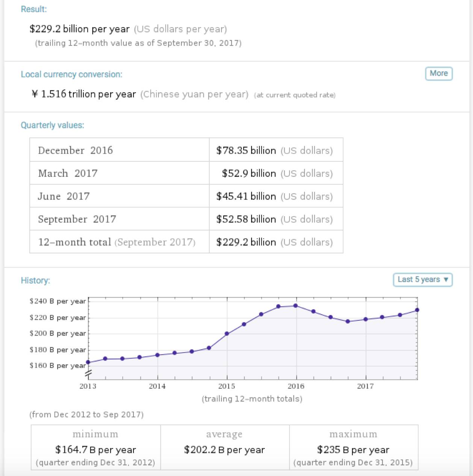Open the Local currency conversion section
Image resolution: width=473 pixels, height=476 pixels.
pyautogui.click(x=71, y=74)
